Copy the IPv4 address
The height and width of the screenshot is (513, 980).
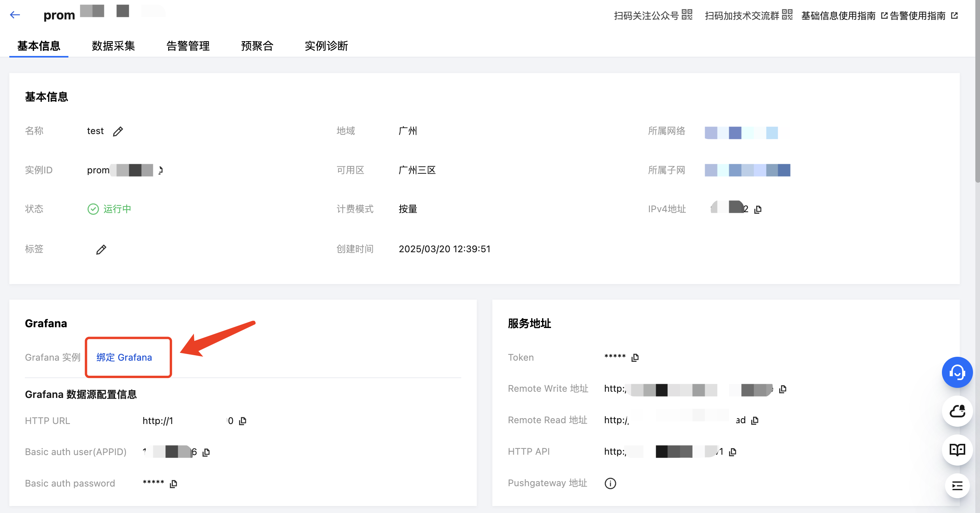click(x=758, y=209)
